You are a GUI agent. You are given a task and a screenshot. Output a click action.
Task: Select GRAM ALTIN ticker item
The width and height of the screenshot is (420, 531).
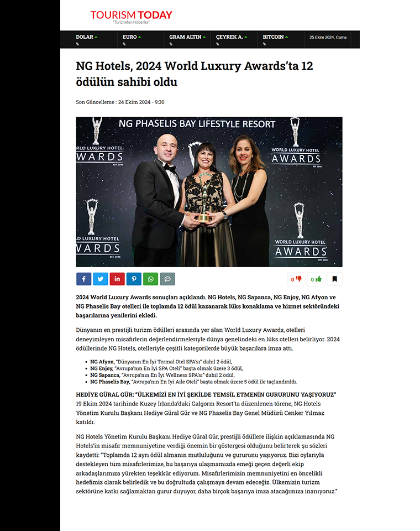[x=187, y=39]
